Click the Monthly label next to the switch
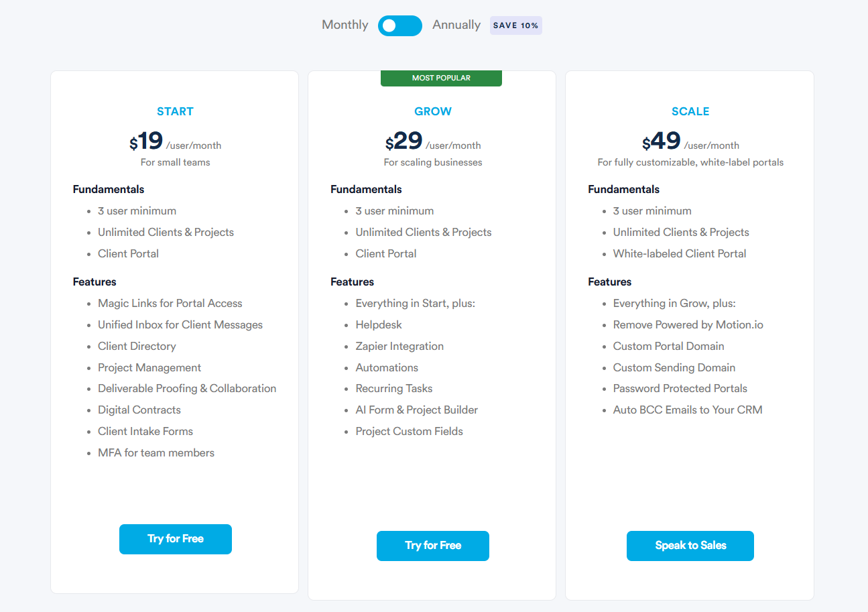 [x=345, y=25]
